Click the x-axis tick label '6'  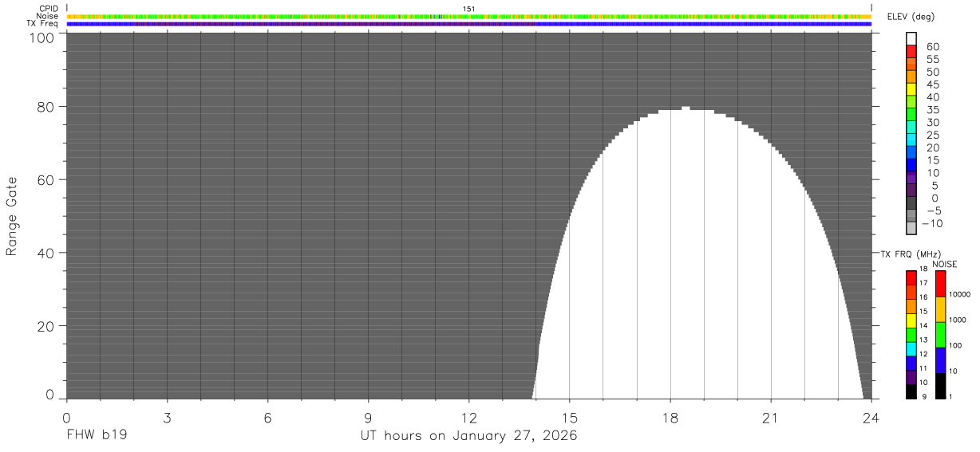pos(267,417)
